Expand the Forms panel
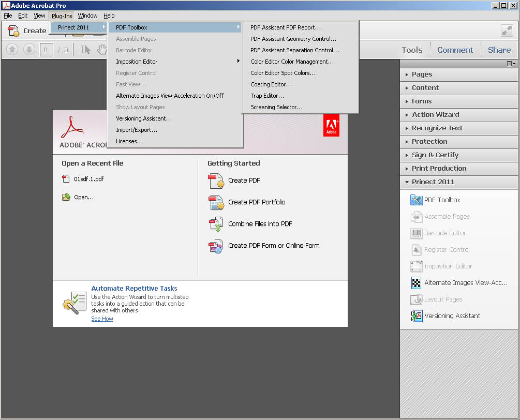The image size is (520, 420). click(458, 101)
